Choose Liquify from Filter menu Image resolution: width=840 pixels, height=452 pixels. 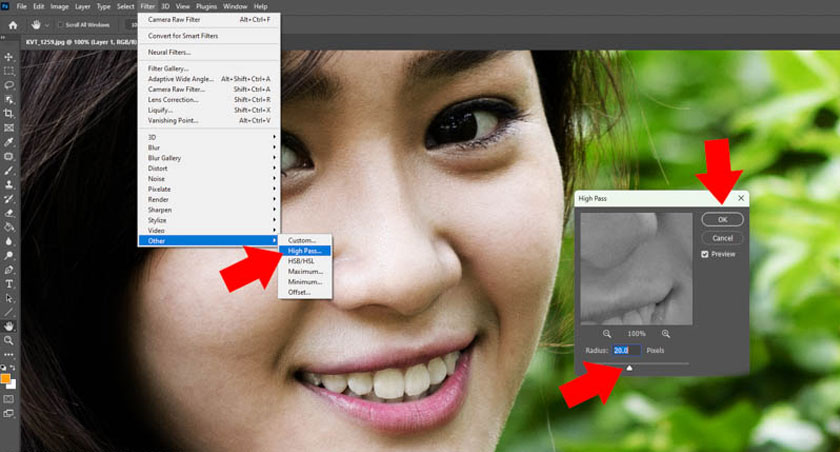pyautogui.click(x=208, y=110)
